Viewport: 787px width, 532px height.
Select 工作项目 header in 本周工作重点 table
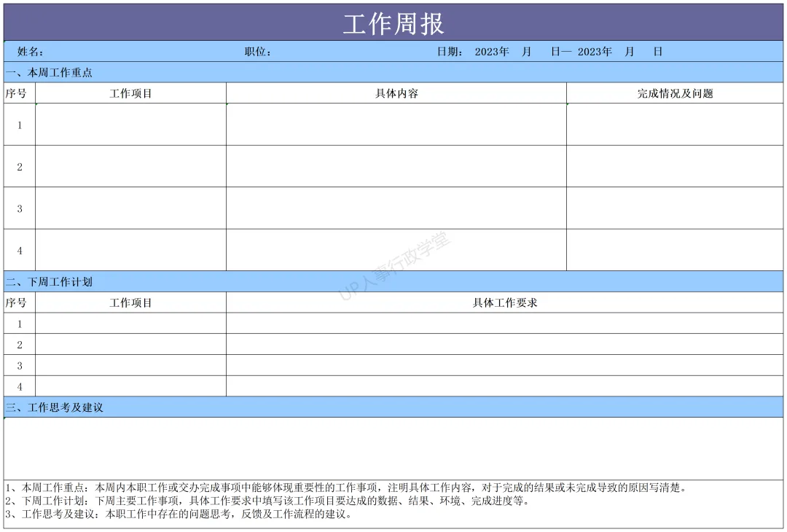click(131, 93)
